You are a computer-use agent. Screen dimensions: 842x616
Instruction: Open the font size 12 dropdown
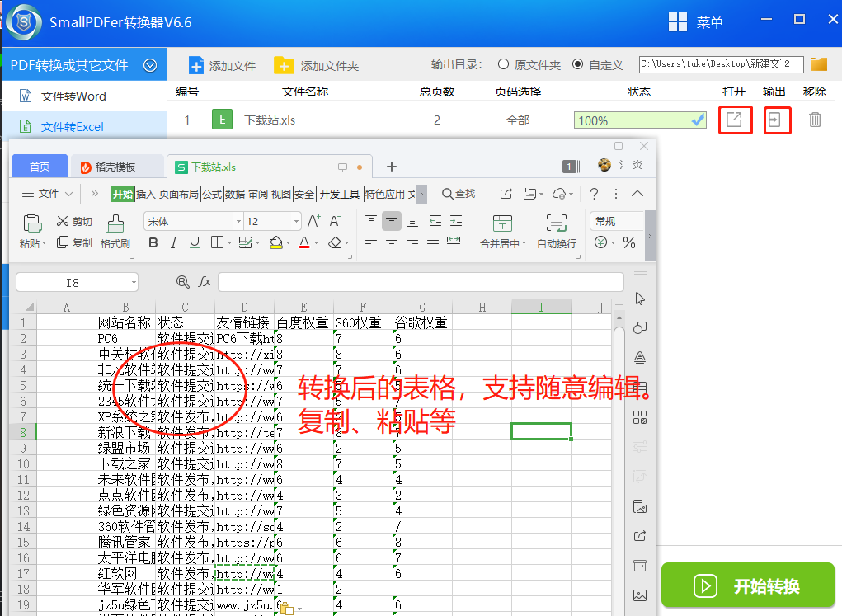click(x=296, y=221)
